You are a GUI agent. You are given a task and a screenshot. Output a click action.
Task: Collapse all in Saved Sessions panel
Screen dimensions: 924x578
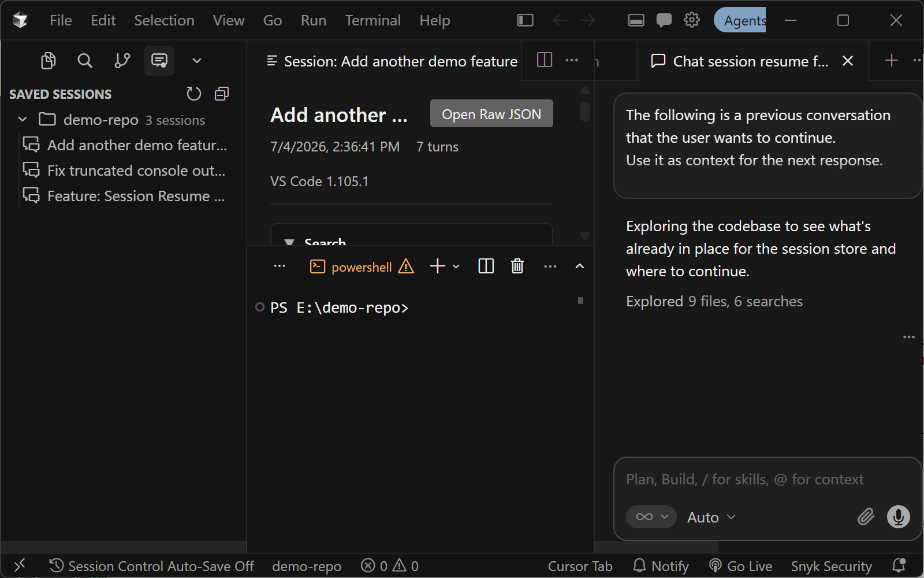coord(222,94)
